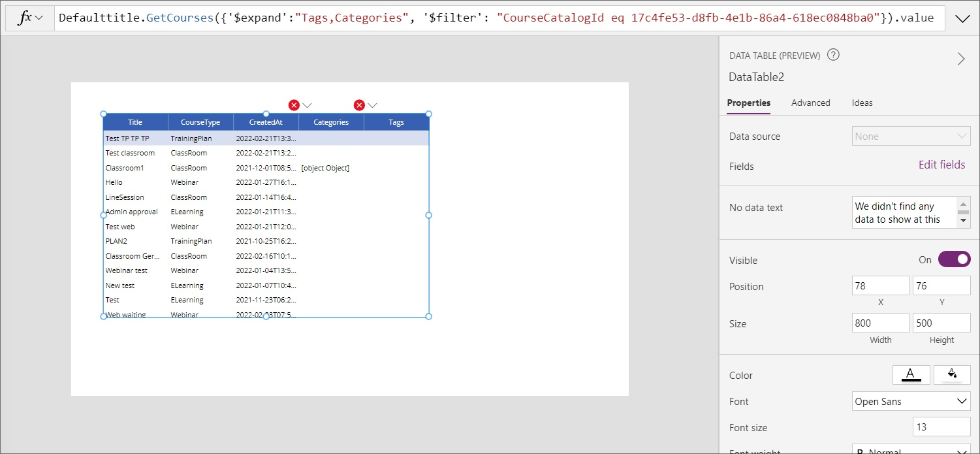Click the fx function icon in formula bar
Screen dimensions: 980x454
(x=24, y=18)
